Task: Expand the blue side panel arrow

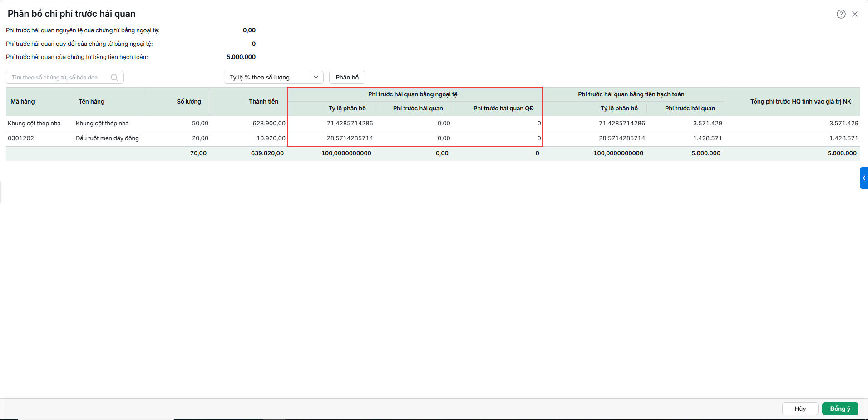Action: [864, 178]
